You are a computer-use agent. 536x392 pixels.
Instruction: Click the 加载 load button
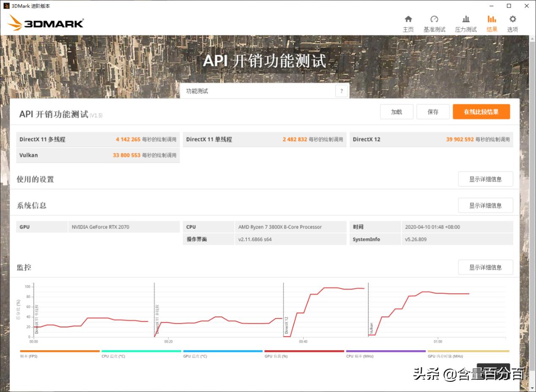396,112
